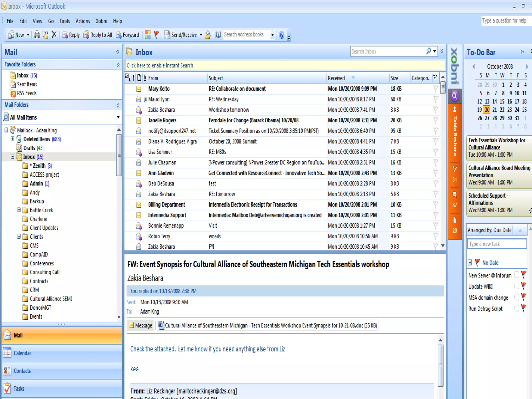Click the Delete (X) toolbar icon

click(54, 35)
